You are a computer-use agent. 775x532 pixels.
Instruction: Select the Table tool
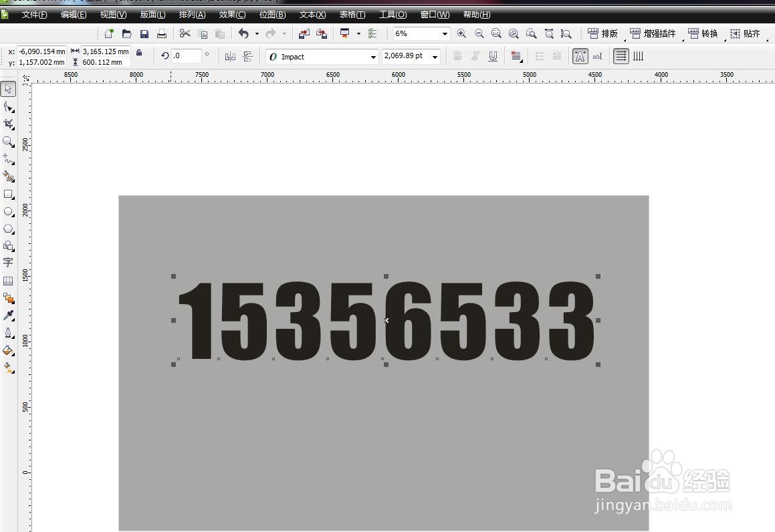pos(8,281)
